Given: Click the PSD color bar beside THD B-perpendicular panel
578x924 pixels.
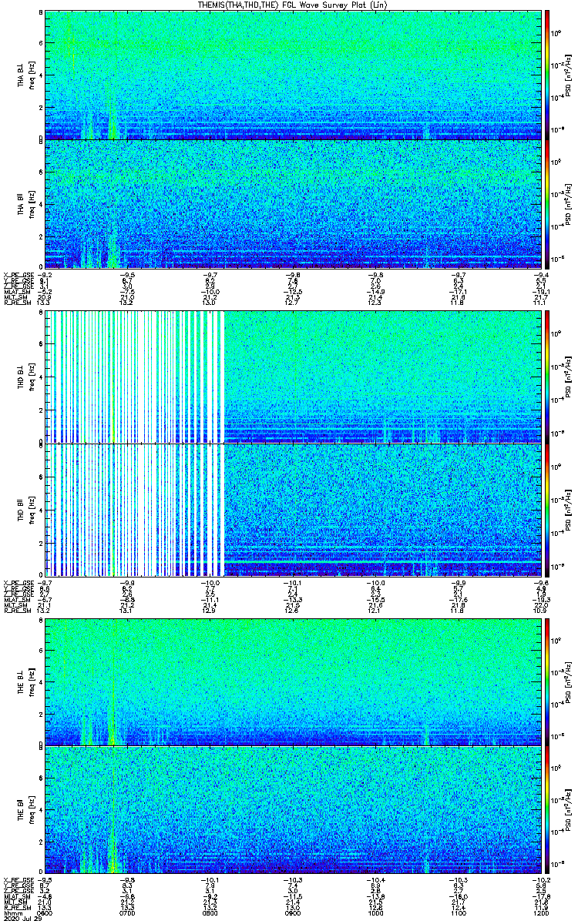Looking at the screenshot, I should (x=546, y=377).
